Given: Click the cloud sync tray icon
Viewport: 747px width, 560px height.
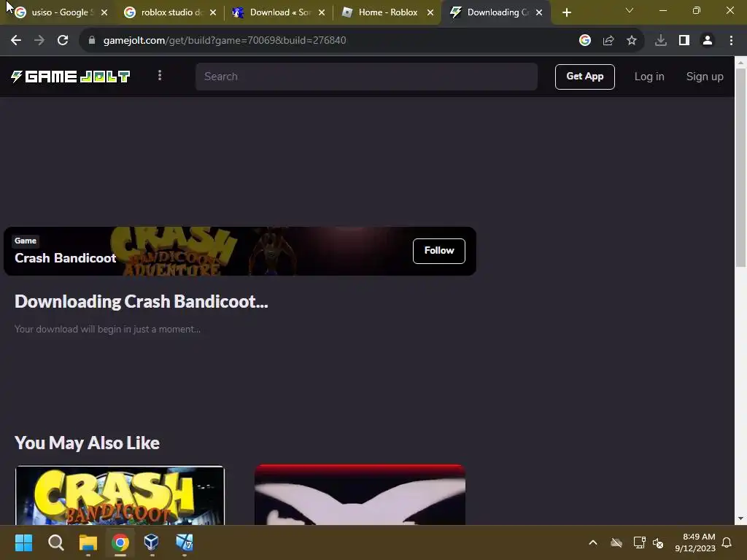Looking at the screenshot, I should [616, 542].
